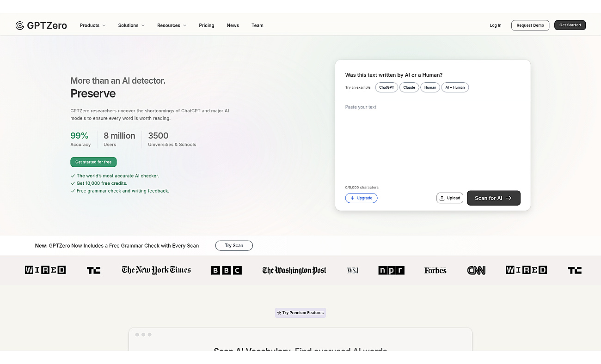Click the Try Scan button

234,246
